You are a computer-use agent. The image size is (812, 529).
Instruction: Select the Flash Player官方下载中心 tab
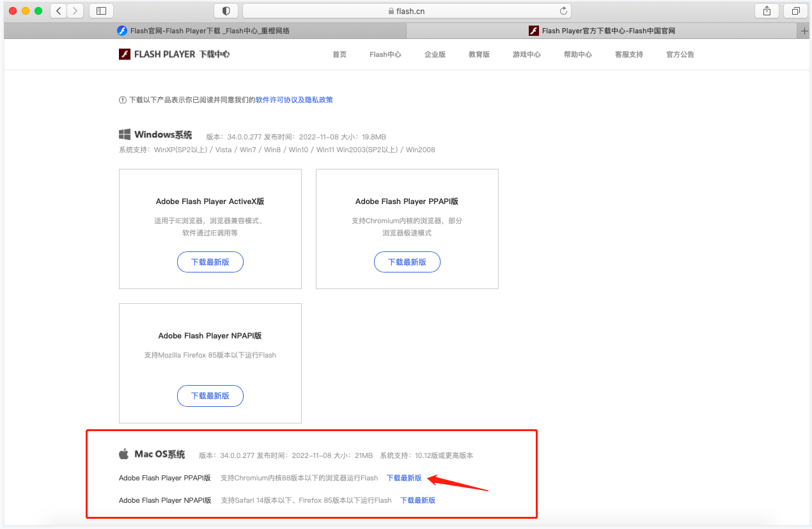pyautogui.click(x=601, y=31)
